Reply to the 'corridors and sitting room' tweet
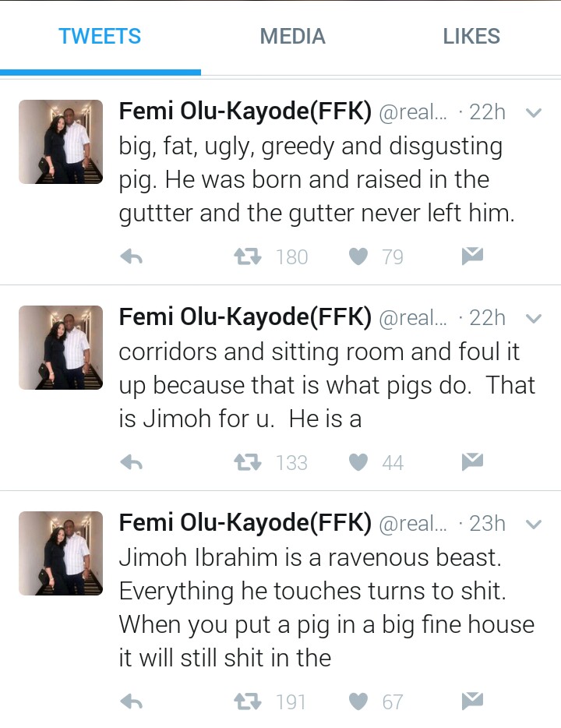 (x=132, y=463)
